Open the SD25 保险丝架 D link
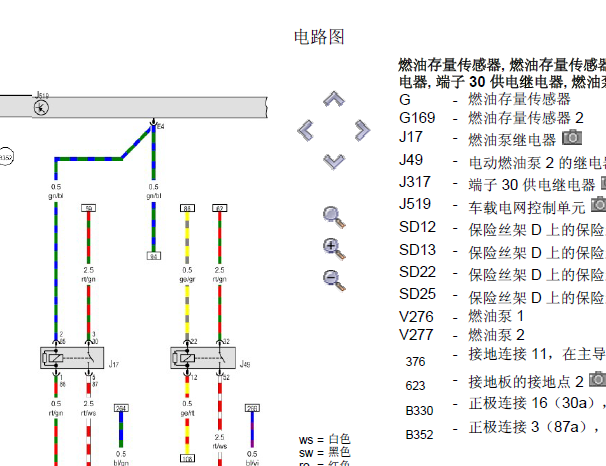Screen dimensions: 606x466 click(x=537, y=298)
